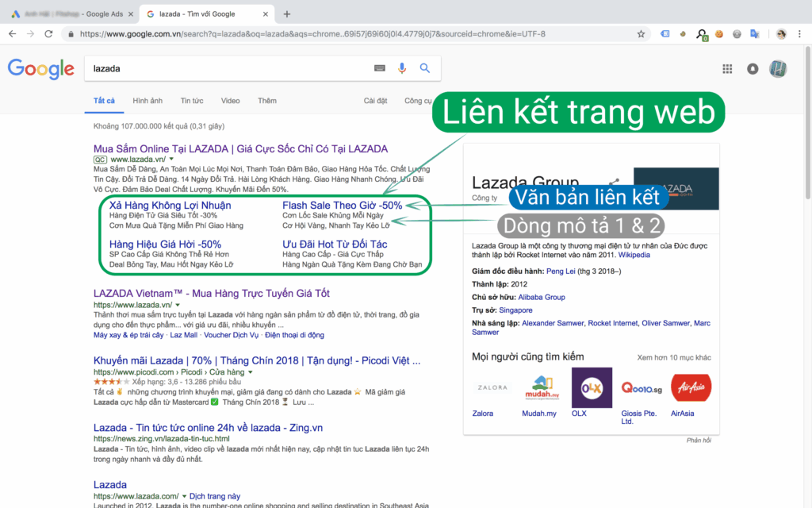Open ad headline Mua Sắm Online Tại LAZADA
This screenshot has width=812, height=508.
coord(240,148)
